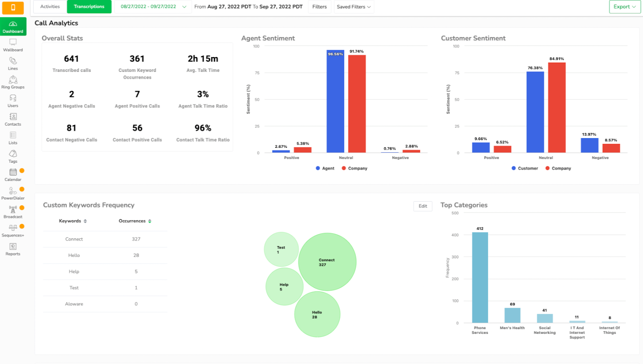Click the 361 Custom Keyword Occurrences stat

point(137,67)
